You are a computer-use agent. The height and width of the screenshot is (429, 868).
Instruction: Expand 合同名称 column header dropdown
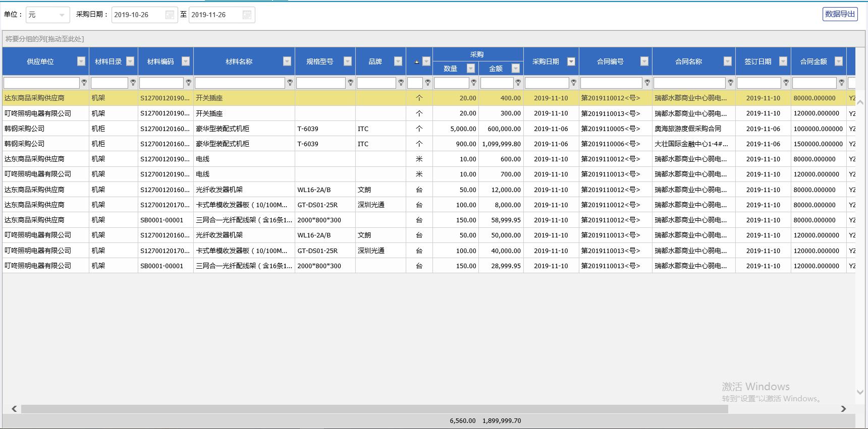[728, 62]
